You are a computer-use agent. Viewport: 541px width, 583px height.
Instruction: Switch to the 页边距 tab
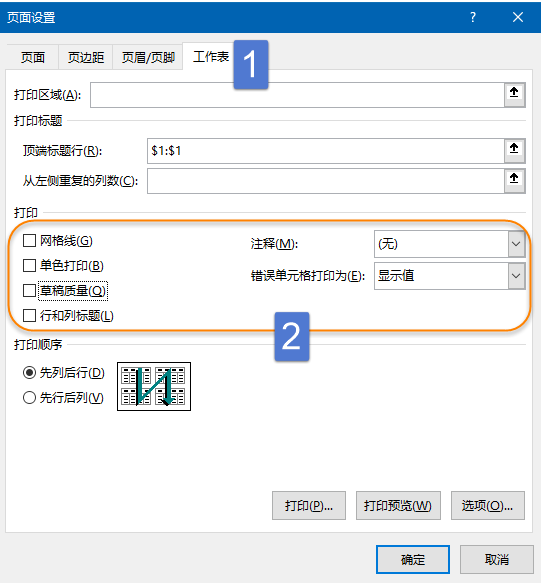(x=86, y=57)
